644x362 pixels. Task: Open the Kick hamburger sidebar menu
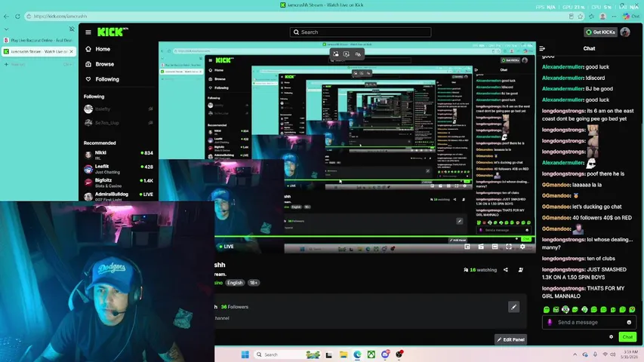tap(88, 32)
